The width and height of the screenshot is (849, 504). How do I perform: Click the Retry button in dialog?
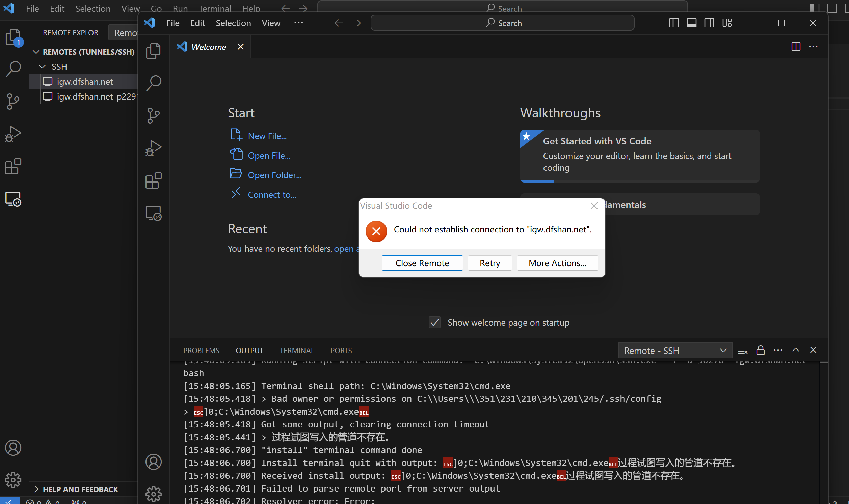[489, 263]
